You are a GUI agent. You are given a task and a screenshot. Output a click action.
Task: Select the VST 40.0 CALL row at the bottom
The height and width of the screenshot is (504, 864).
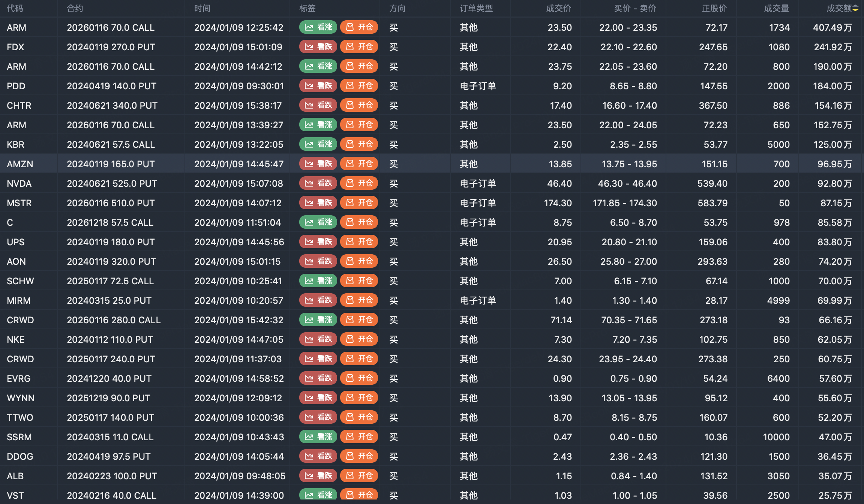click(x=111, y=495)
